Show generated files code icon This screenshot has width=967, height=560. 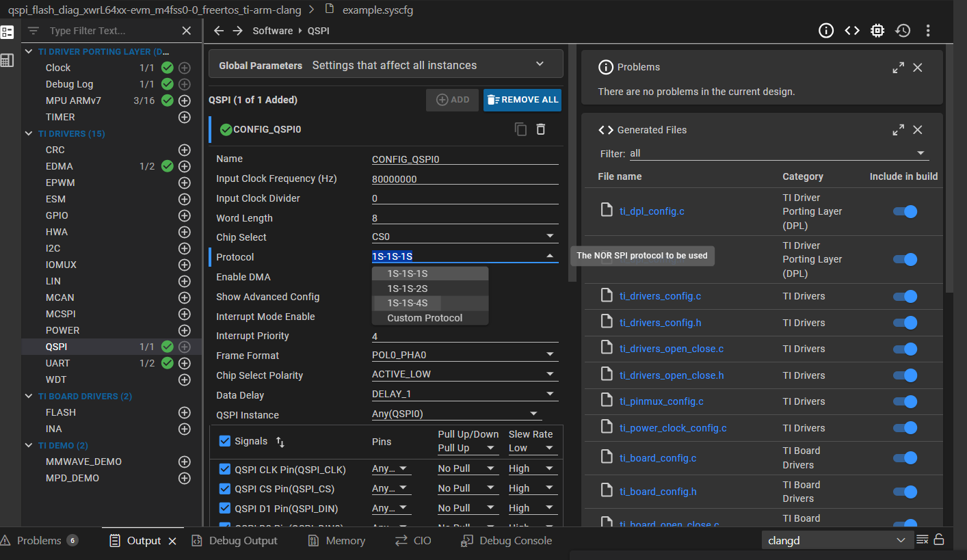[x=851, y=31]
